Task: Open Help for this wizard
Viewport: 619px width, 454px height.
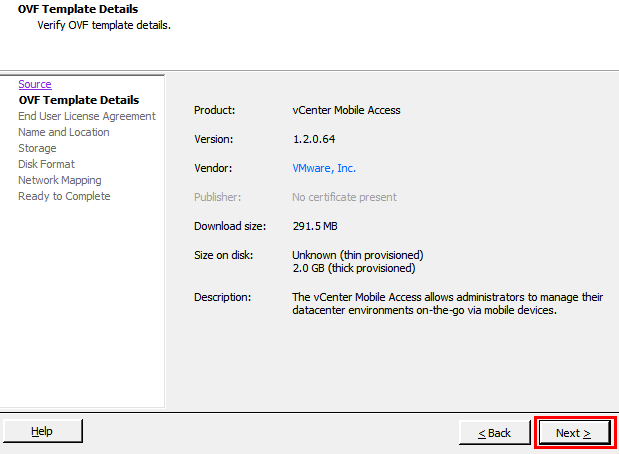Action: (43, 431)
